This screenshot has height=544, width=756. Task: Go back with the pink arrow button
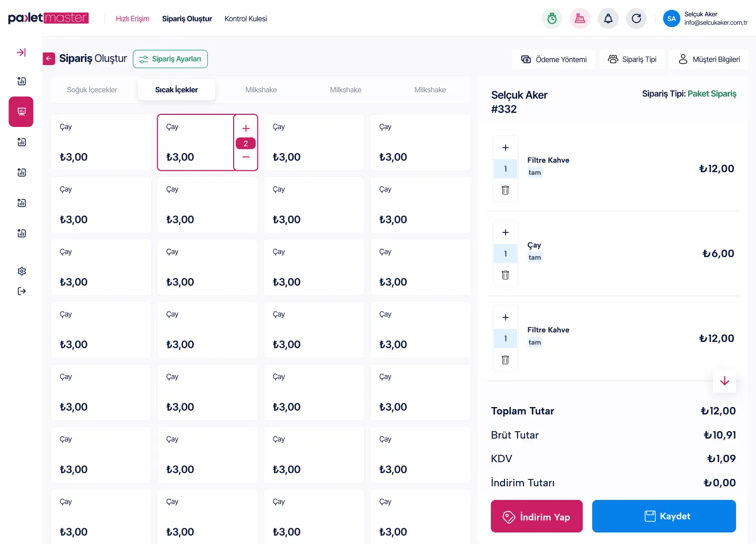tap(49, 59)
